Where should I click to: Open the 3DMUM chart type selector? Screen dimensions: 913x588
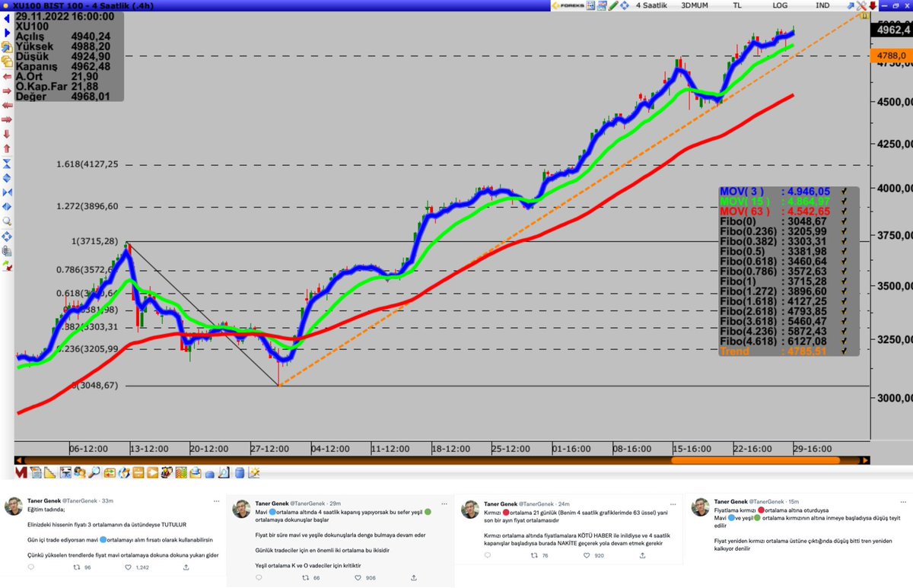coord(694,5)
